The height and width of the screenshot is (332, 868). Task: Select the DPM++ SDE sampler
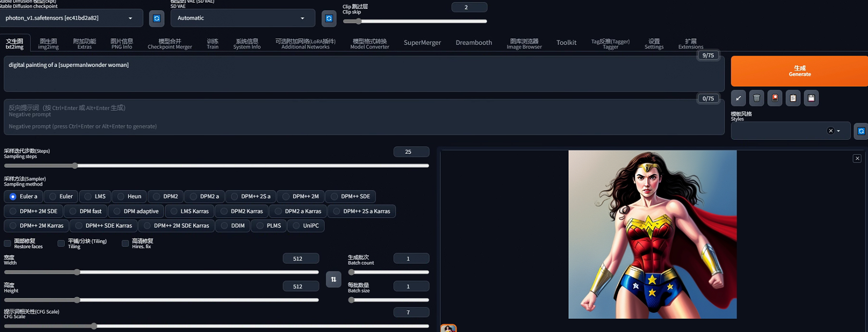(350, 196)
